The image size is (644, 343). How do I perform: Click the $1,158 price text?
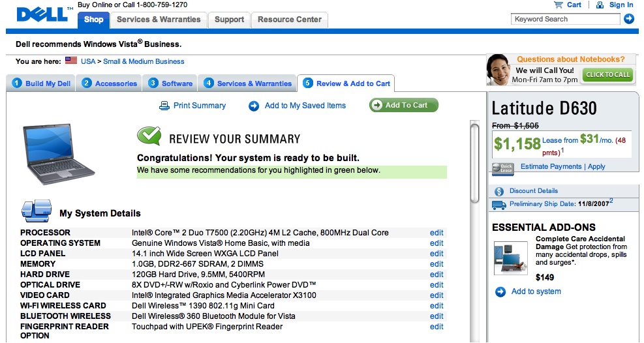(517, 144)
